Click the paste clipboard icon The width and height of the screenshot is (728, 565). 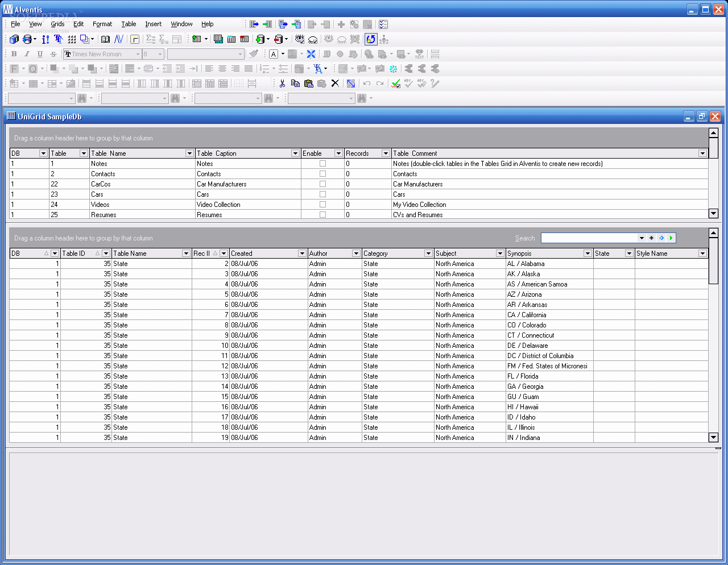(308, 84)
